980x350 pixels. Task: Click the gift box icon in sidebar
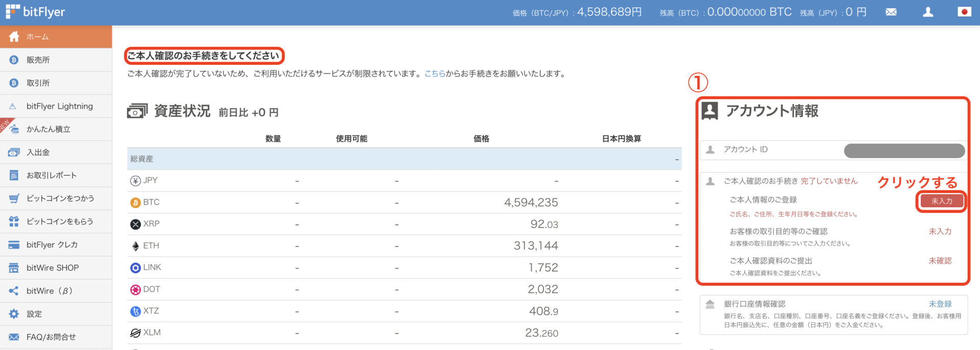14,221
